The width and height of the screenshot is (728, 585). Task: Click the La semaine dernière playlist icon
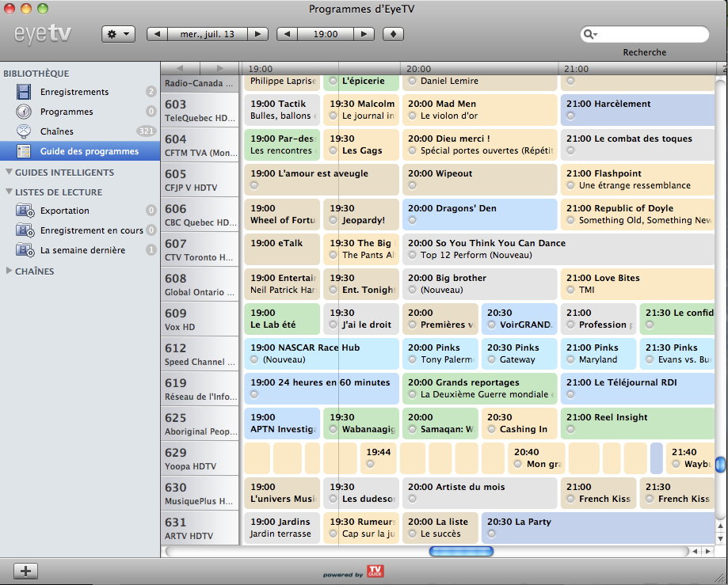tap(25, 250)
